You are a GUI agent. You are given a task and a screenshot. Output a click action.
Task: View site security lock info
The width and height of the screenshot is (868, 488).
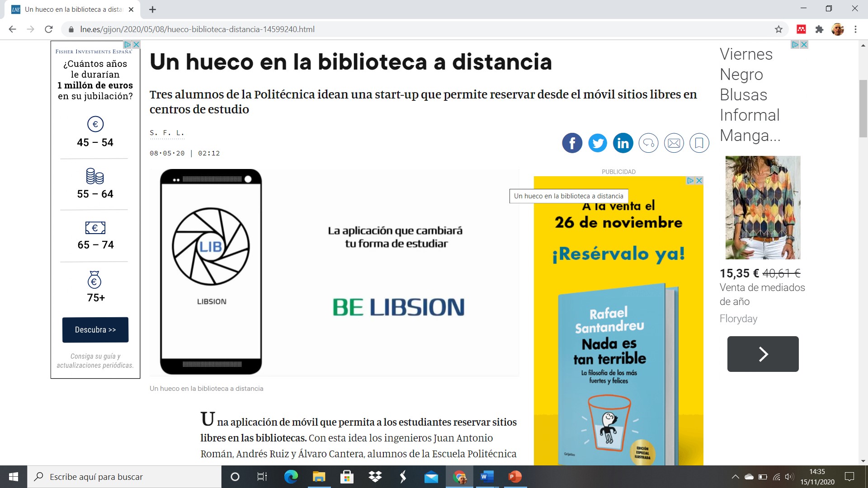point(71,29)
